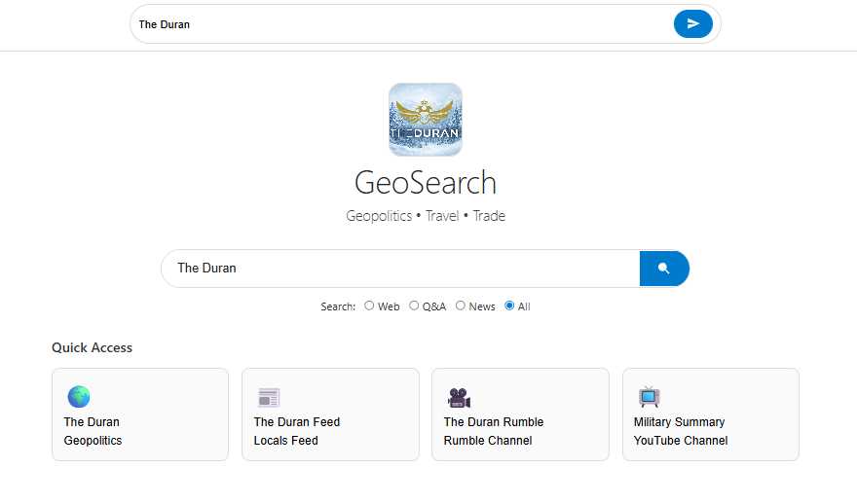Open The Duran Rumble title link

494,422
